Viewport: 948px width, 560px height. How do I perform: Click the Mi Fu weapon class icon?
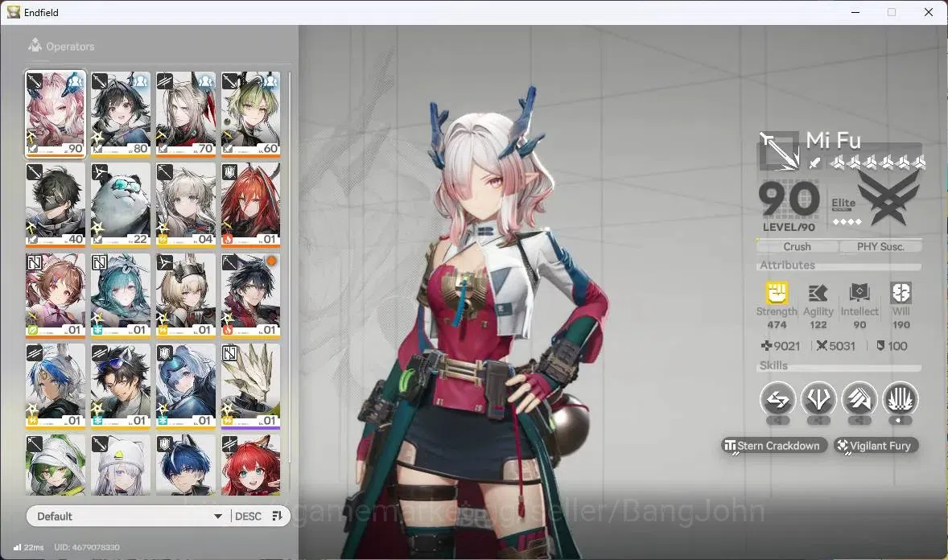779,150
